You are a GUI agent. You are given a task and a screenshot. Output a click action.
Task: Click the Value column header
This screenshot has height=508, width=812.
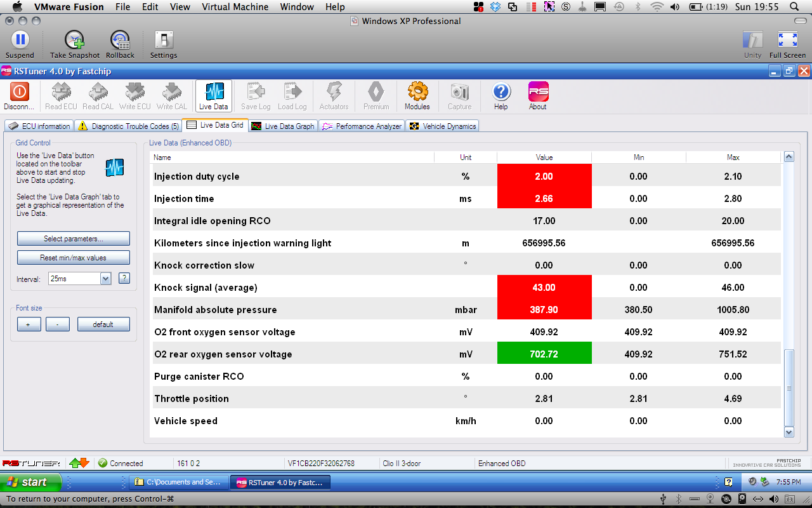coord(544,157)
